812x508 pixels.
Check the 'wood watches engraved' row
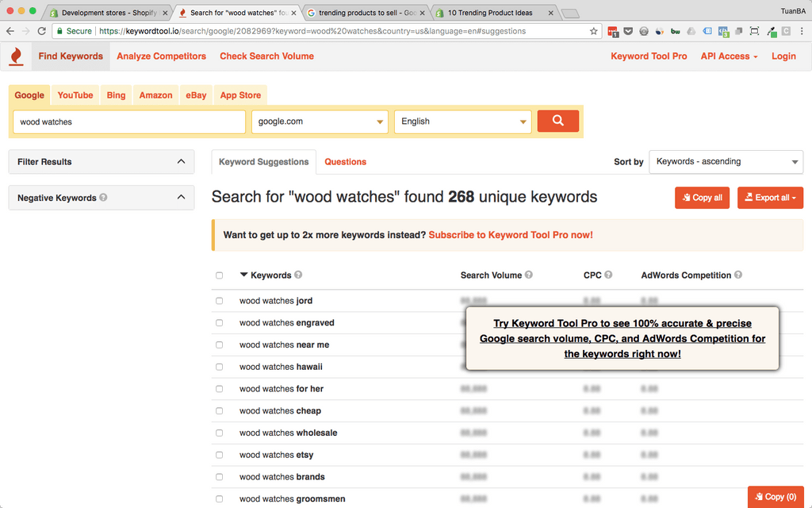point(219,322)
